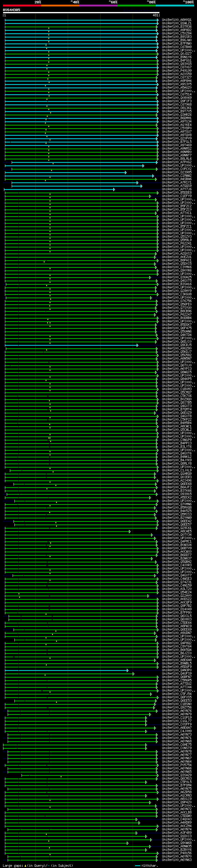The image size is (197, 868).
Task: Select UniRef100_A7R1Y1 in the hit list
Action: [x=177, y=182]
